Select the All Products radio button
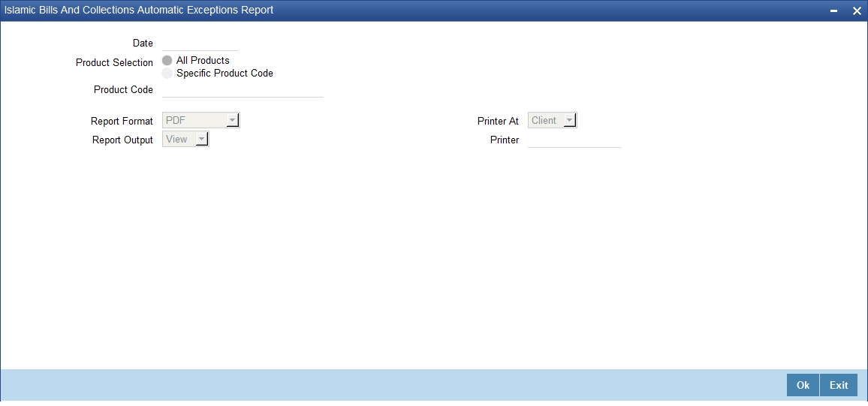The image size is (868, 406). [167, 60]
